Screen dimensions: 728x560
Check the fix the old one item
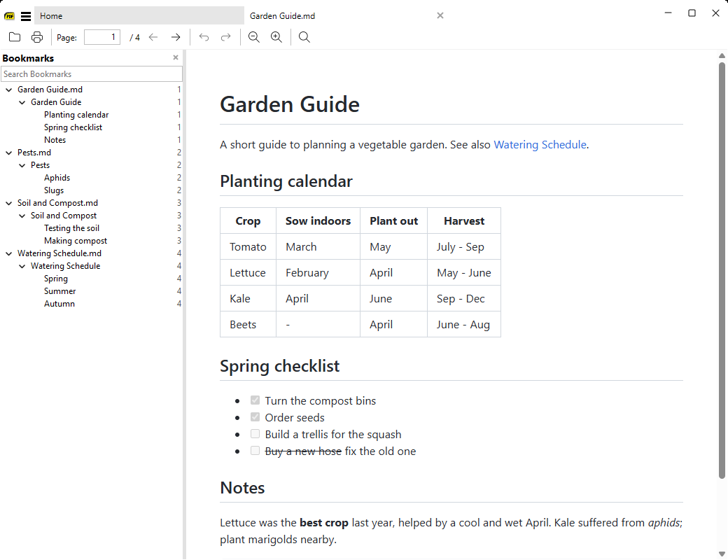255,450
